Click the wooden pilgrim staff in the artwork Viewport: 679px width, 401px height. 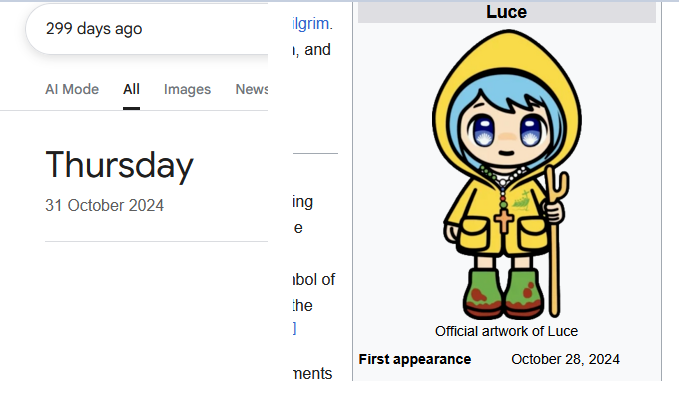551,240
